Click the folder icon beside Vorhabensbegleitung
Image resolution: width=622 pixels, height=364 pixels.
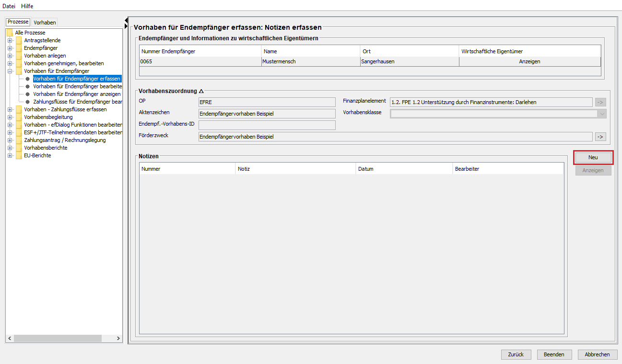(x=19, y=117)
